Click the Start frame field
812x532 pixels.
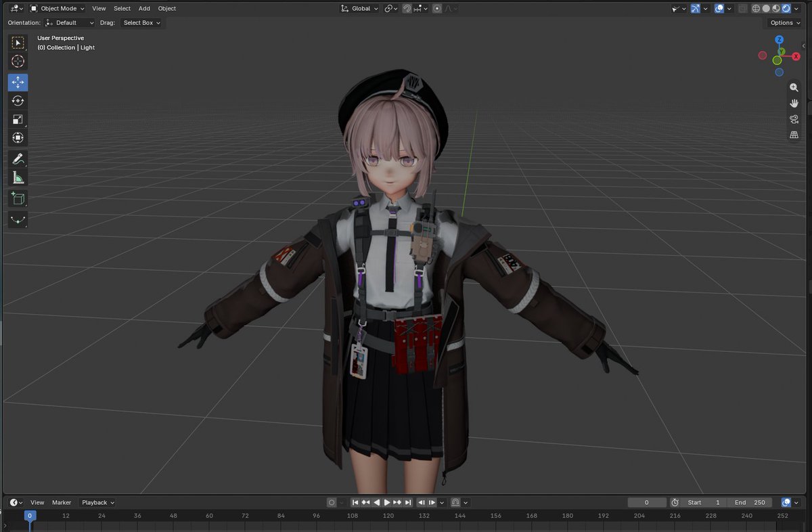pyautogui.click(x=704, y=502)
